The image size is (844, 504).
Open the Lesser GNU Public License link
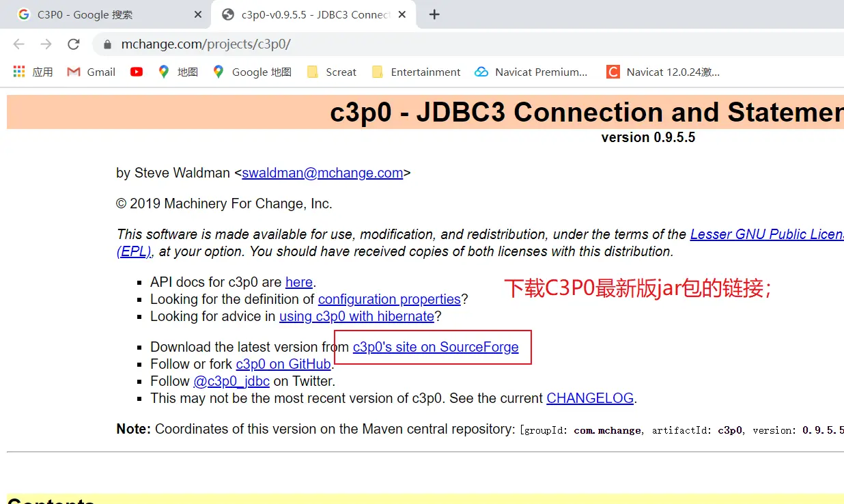pos(767,234)
